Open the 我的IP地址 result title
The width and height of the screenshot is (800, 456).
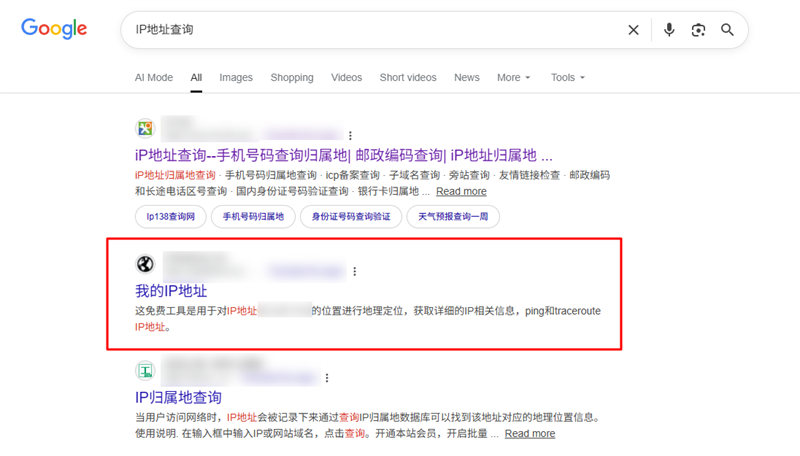coord(171,291)
